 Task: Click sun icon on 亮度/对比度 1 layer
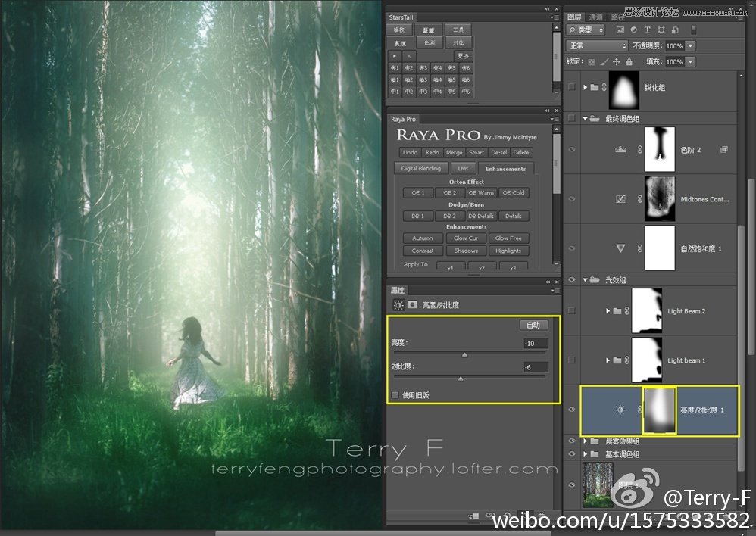pyautogui.click(x=620, y=410)
